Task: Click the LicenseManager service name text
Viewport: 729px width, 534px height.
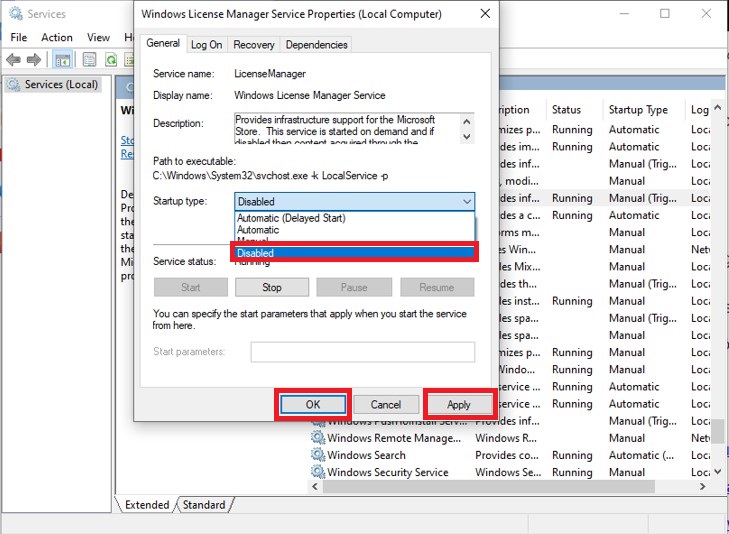Action: pyautogui.click(x=270, y=73)
